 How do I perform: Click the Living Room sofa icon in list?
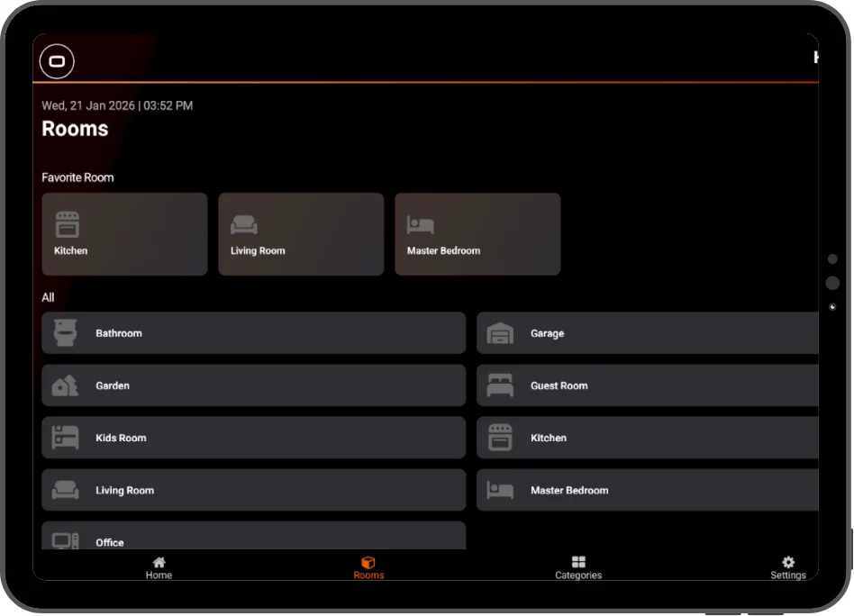(x=66, y=490)
